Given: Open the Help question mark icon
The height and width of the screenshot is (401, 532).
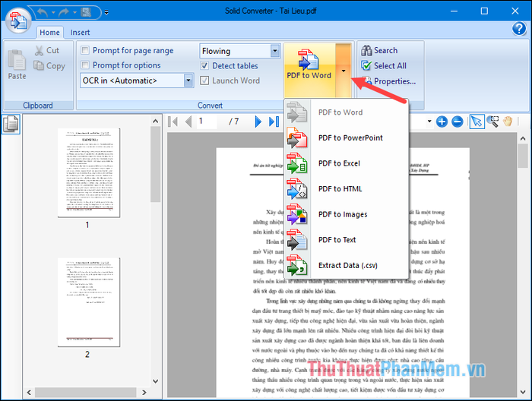Looking at the screenshot, I should point(519,29).
